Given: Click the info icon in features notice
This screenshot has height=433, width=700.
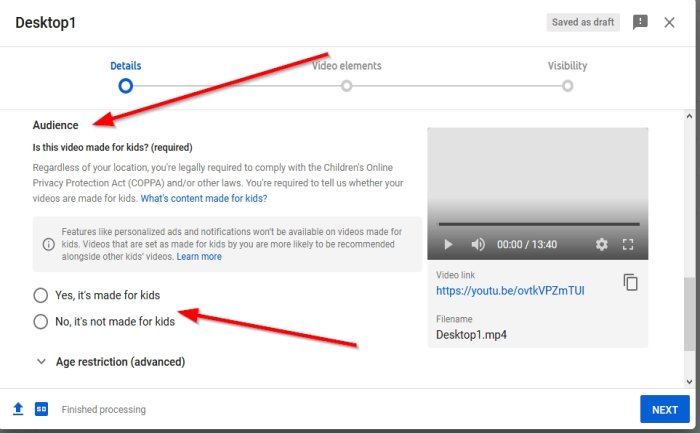Looking at the screenshot, I should (48, 244).
